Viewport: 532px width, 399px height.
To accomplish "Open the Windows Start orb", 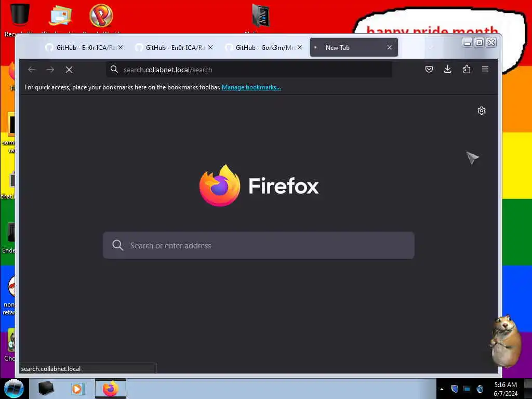I will point(14,389).
